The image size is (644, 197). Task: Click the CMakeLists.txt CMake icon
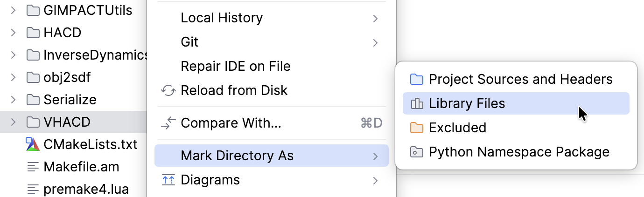32,144
